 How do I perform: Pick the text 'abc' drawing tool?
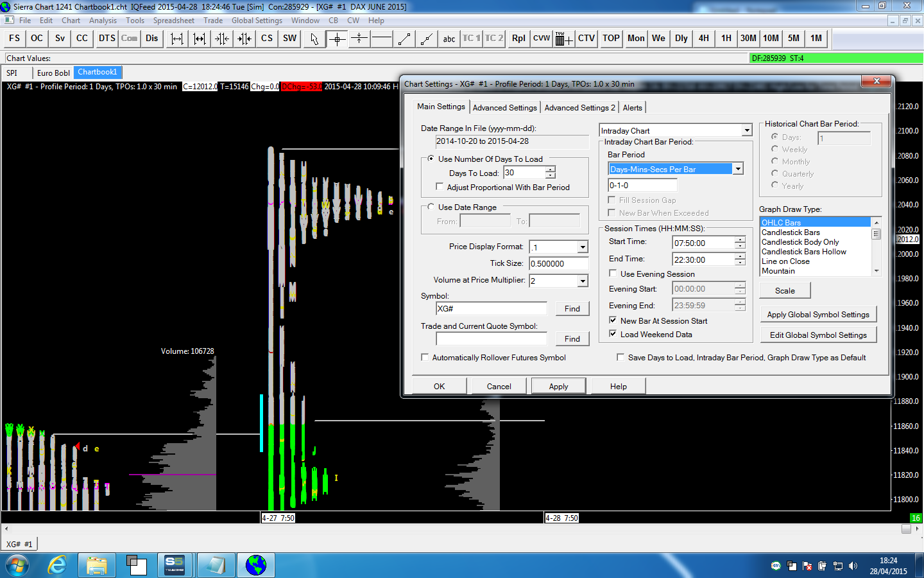(449, 39)
